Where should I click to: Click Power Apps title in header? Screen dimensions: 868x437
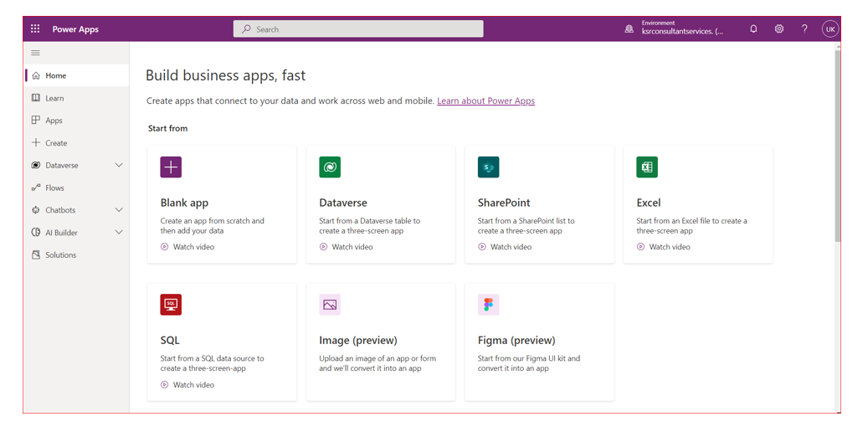coord(75,28)
